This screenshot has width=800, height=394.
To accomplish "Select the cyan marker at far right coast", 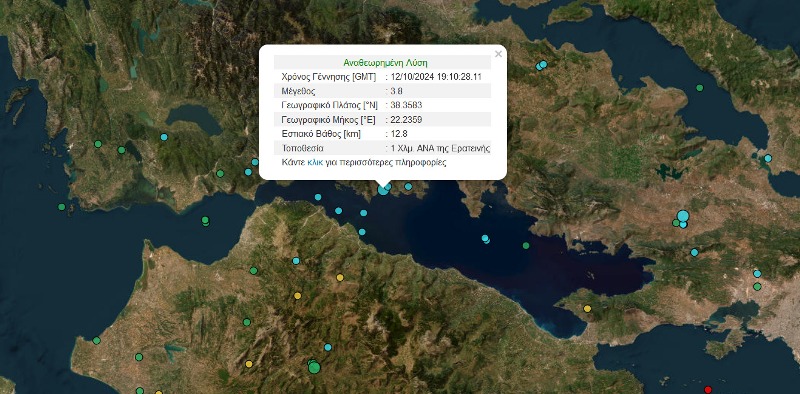I will [768, 158].
